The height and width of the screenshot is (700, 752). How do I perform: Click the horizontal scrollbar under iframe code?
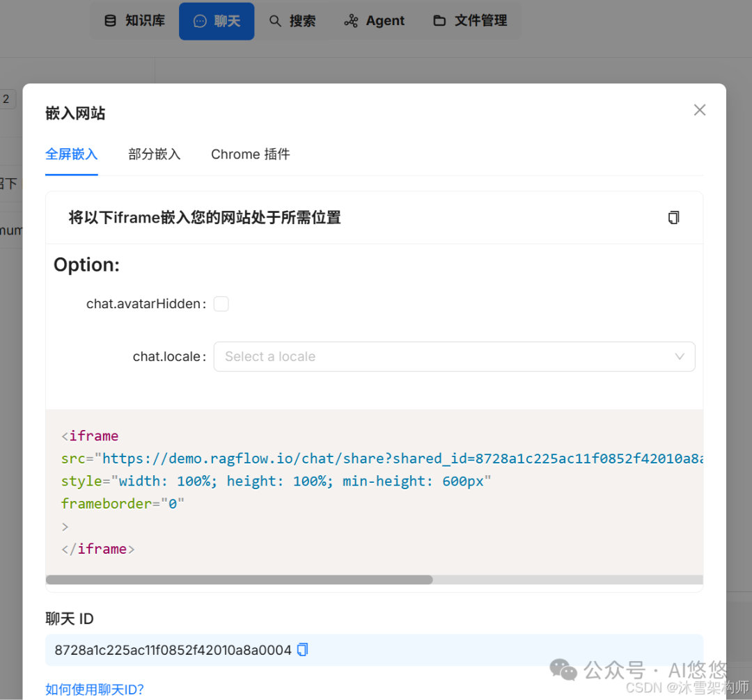240,580
